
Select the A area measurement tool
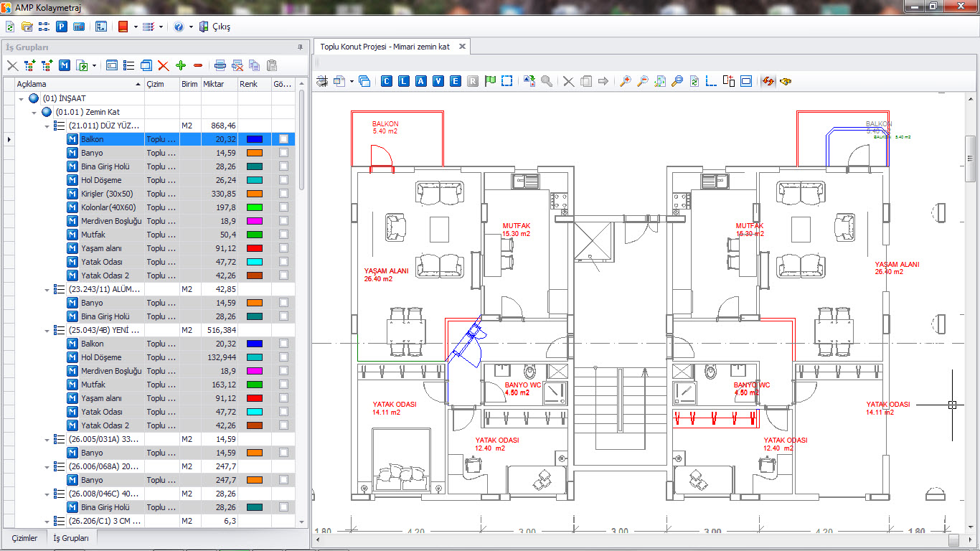click(420, 81)
